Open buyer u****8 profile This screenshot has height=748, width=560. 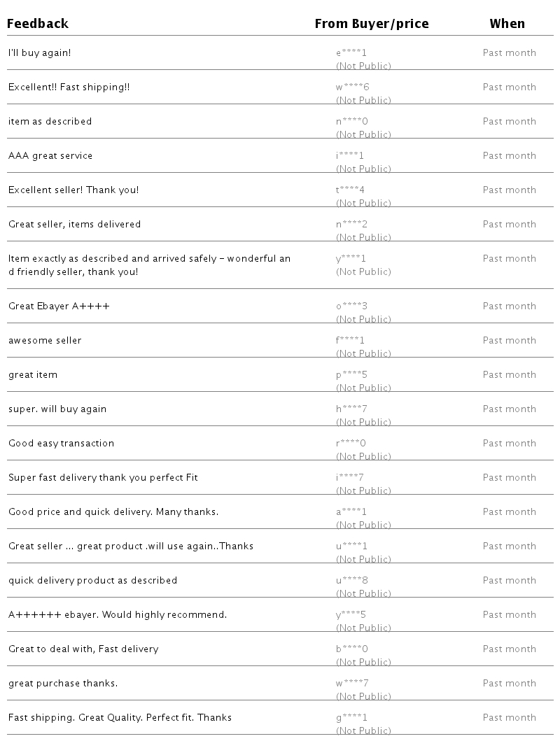pos(351,580)
